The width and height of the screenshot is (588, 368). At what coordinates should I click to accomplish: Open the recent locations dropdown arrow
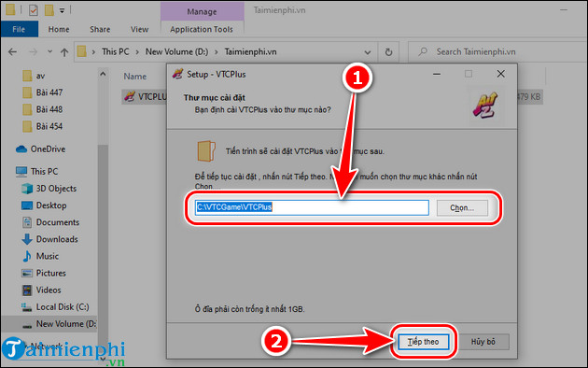pos(49,51)
